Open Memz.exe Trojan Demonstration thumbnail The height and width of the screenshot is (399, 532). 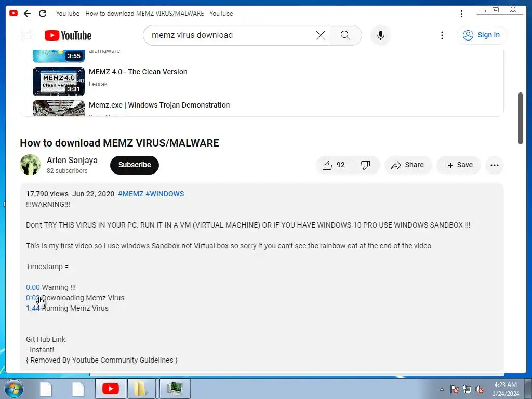tap(58, 108)
